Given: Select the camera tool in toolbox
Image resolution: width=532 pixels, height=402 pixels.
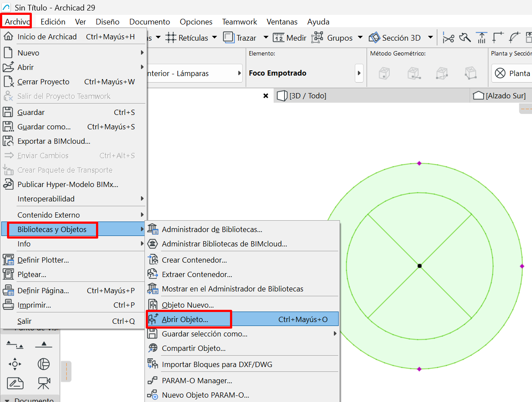Looking at the screenshot, I should [44, 383].
